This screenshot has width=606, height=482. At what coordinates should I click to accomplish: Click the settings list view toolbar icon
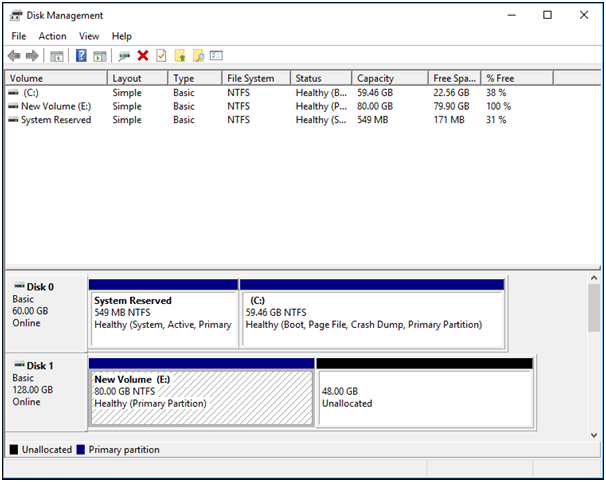coord(216,56)
